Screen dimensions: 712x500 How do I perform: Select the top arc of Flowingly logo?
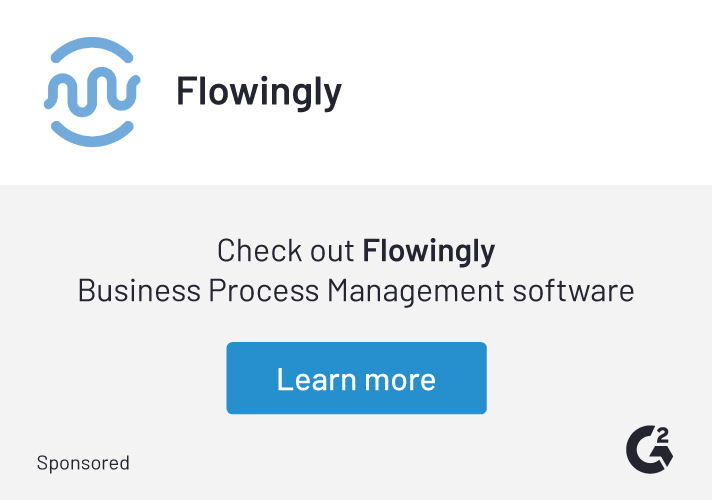coord(92,49)
